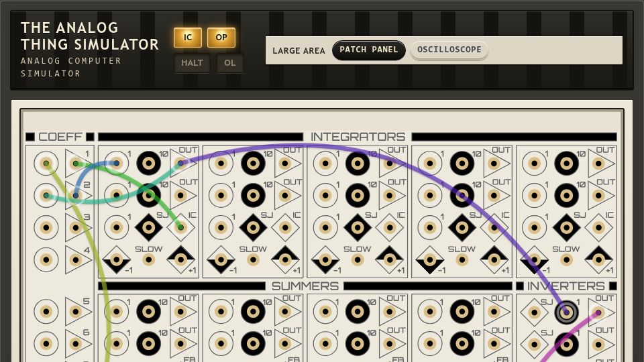
Task: Click third integrator's -1 reference jack
Action: [325, 259]
